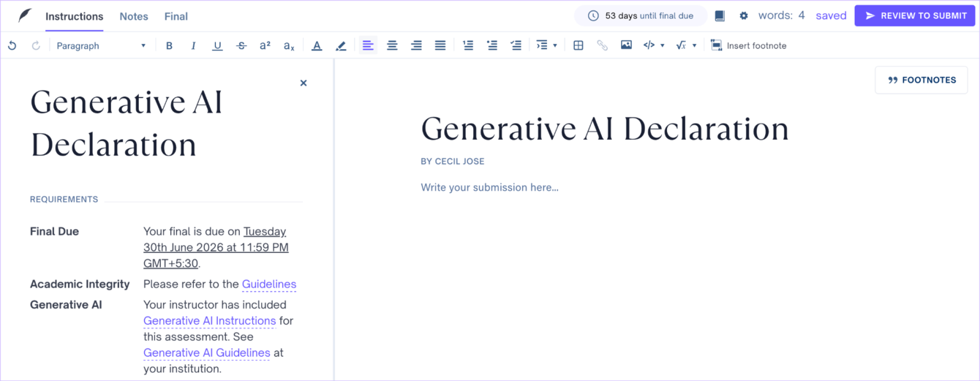The width and height of the screenshot is (980, 381).
Task: Click the editor title Generative AI Declaration
Action: tap(605, 129)
